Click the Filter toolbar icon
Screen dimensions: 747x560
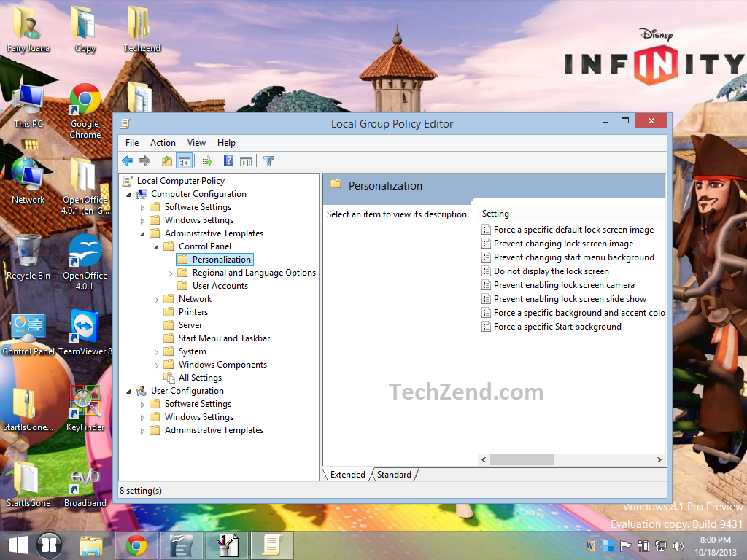tap(268, 160)
